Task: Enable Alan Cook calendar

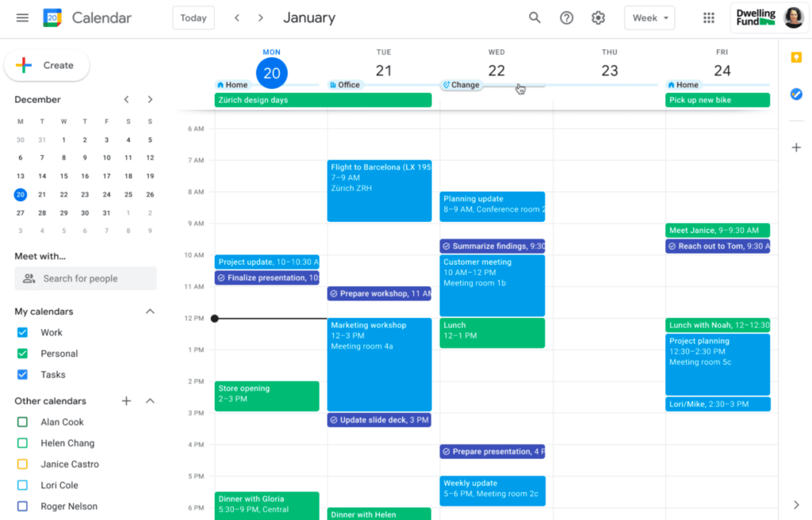Action: [22, 422]
